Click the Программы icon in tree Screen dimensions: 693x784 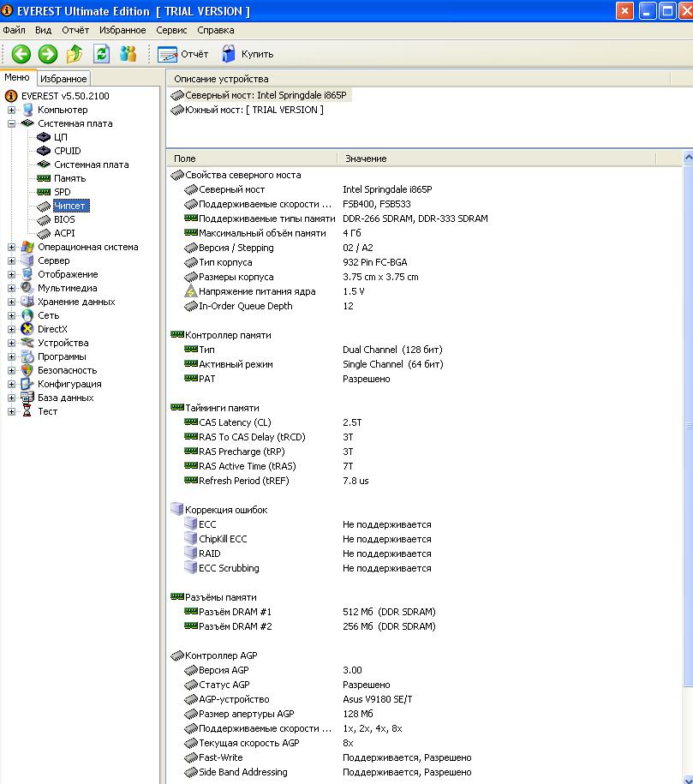28,356
